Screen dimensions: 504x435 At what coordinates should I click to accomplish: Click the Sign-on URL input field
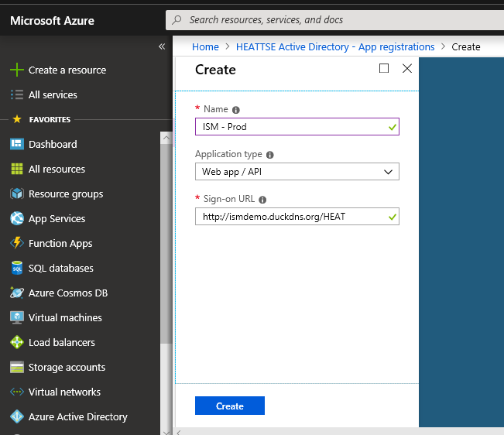[290, 217]
